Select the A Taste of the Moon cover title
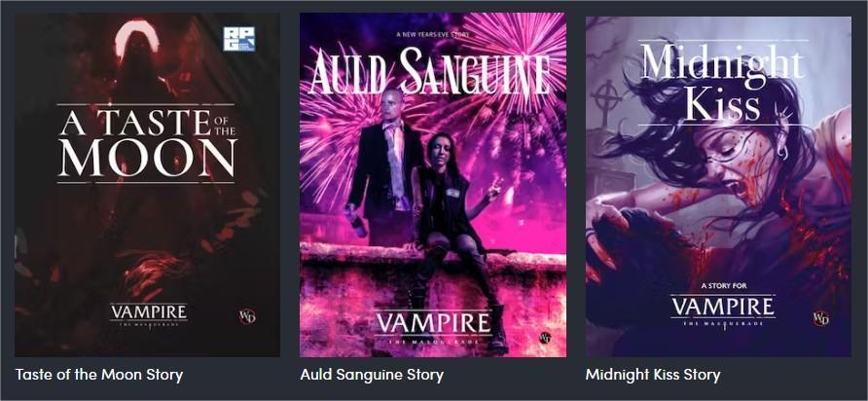The height and width of the screenshot is (401, 868). coord(147,143)
